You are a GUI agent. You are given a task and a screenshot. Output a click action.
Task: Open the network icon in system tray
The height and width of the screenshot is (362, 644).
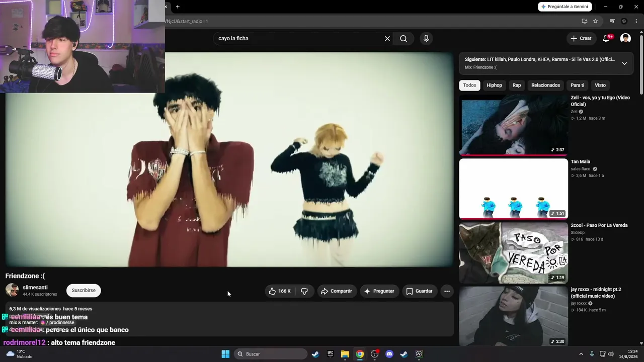[x=602, y=354]
